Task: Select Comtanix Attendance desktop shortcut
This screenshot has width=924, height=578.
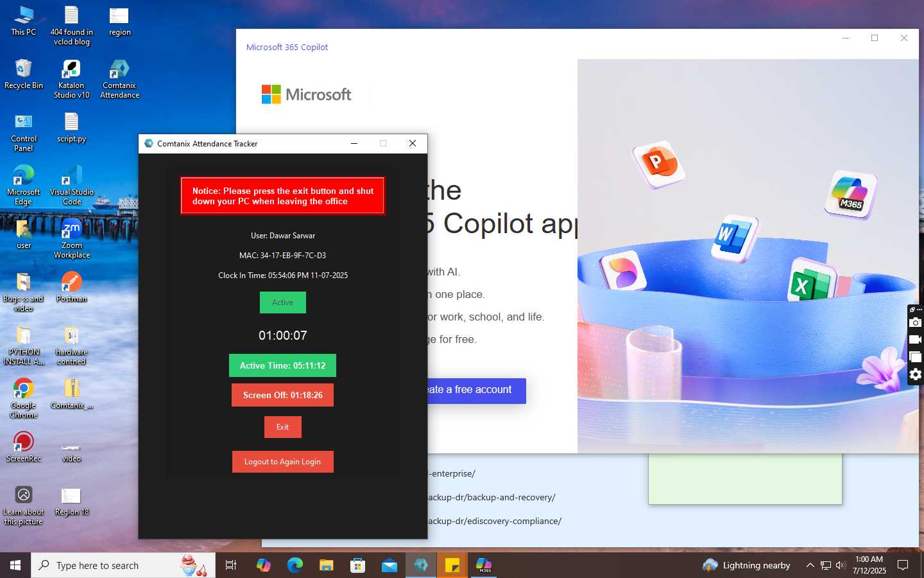Action: coord(119,78)
